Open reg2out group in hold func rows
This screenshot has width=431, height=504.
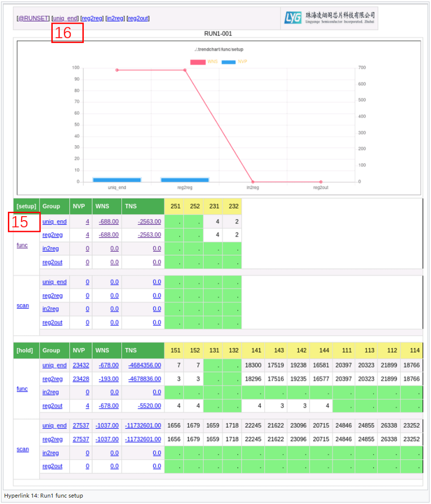point(52,406)
